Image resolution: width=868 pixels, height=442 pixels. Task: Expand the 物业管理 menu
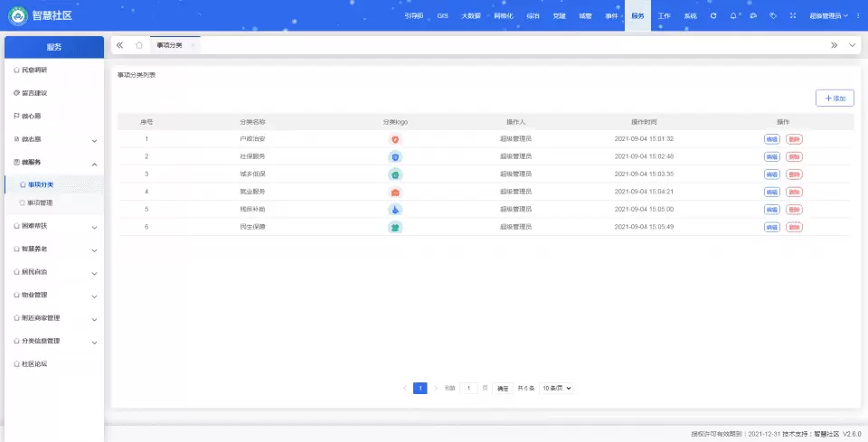click(53, 296)
